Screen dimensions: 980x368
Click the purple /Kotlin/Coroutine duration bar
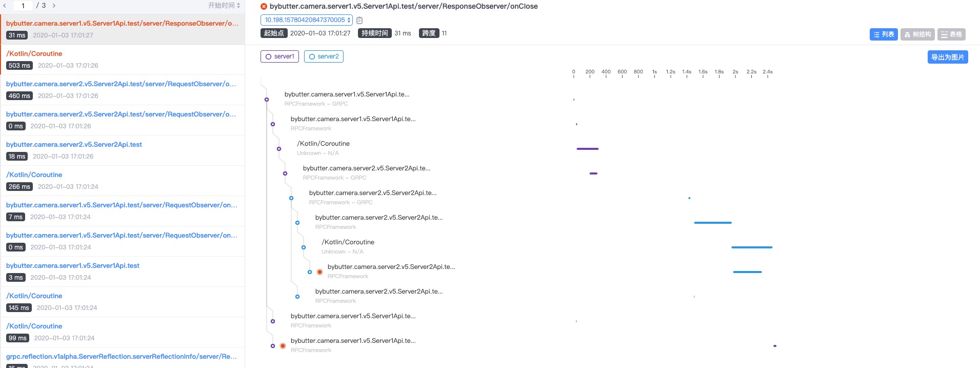(x=587, y=149)
